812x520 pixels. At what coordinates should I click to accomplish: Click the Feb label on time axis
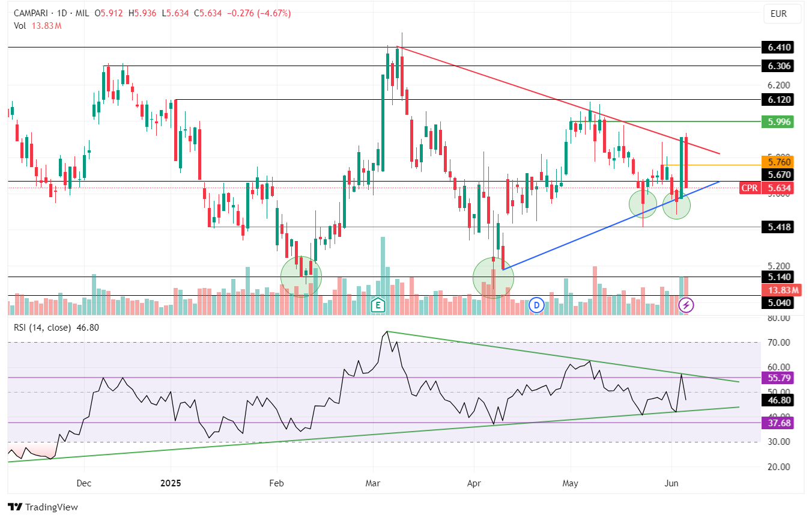coord(276,483)
